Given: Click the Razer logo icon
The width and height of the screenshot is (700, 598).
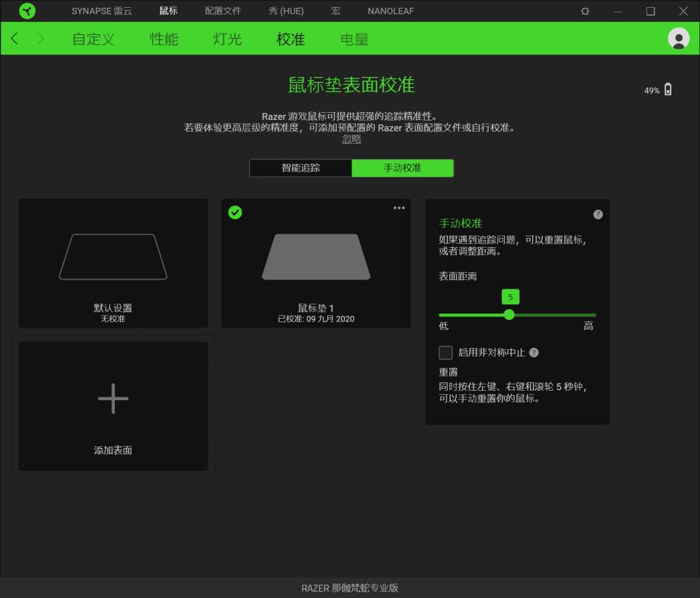Looking at the screenshot, I should [x=27, y=11].
